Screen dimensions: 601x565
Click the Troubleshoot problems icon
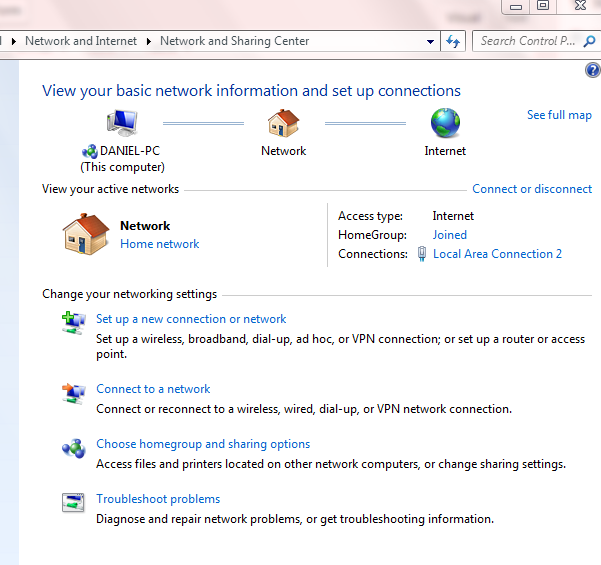pyautogui.click(x=73, y=503)
